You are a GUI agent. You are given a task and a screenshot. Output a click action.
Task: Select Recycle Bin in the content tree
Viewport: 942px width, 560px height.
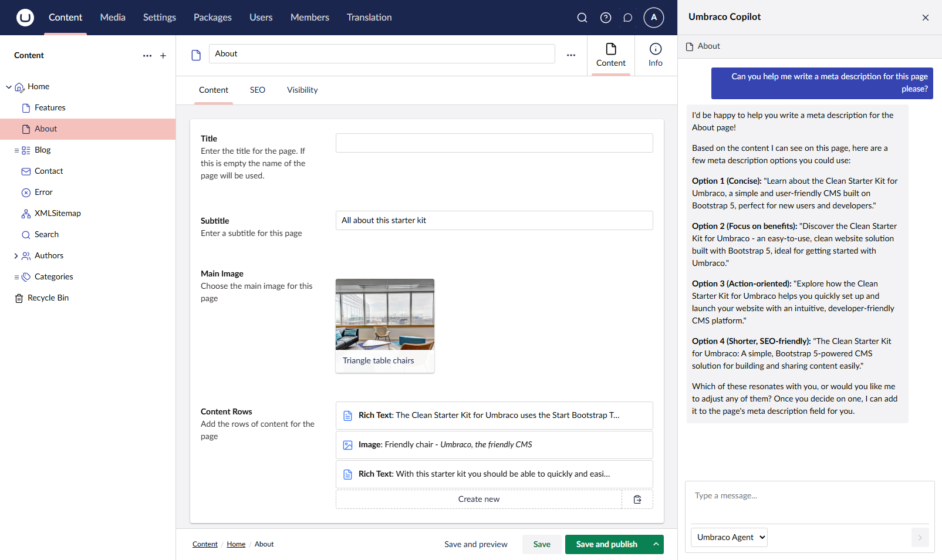point(48,298)
